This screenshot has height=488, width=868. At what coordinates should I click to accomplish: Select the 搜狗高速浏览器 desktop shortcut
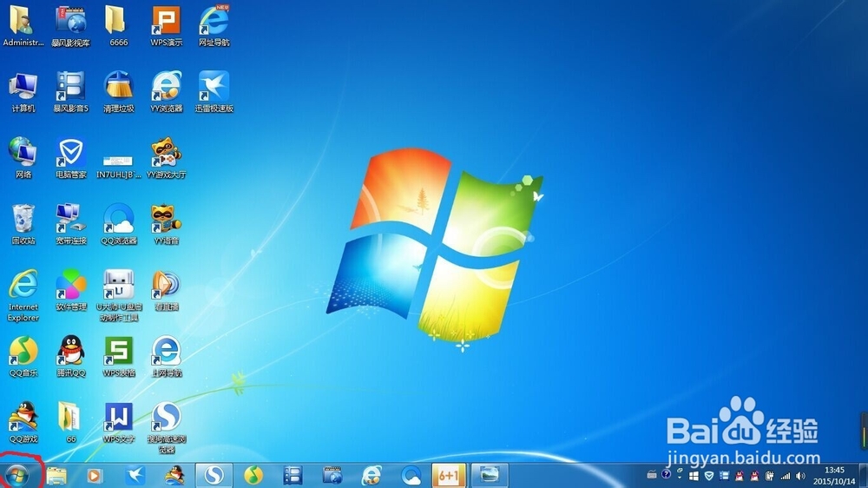[x=166, y=427]
